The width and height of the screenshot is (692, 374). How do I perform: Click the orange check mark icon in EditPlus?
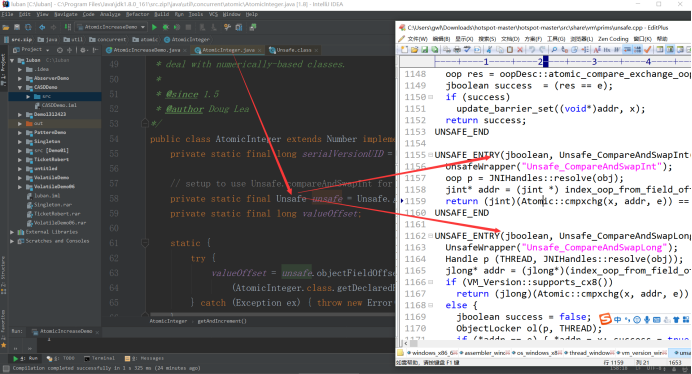click(x=647, y=49)
